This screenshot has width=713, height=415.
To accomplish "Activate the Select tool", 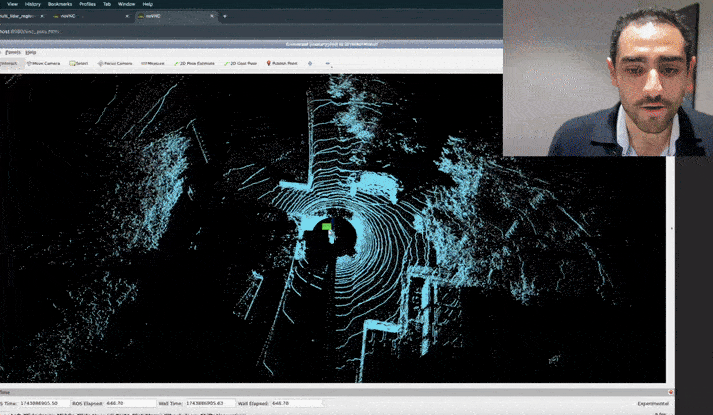I will (79, 63).
